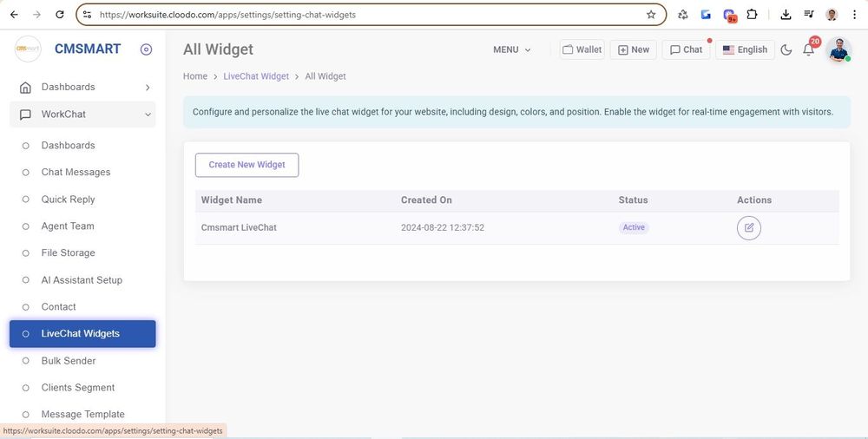The image size is (868, 439).
Task: Click the user profile avatar
Action: point(838,49)
